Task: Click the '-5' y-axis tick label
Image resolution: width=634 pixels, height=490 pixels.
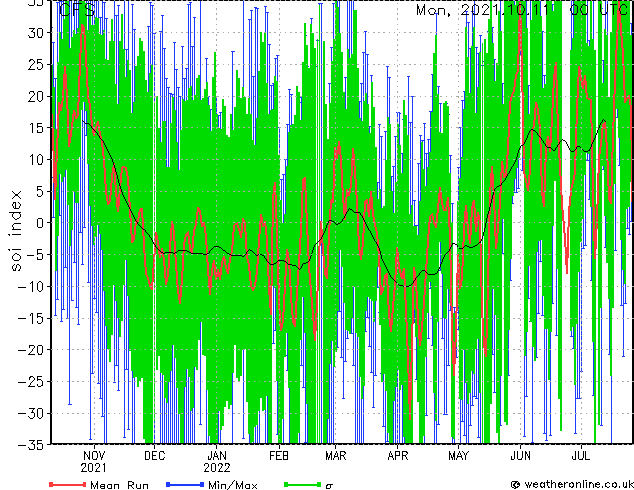Action: [35, 255]
